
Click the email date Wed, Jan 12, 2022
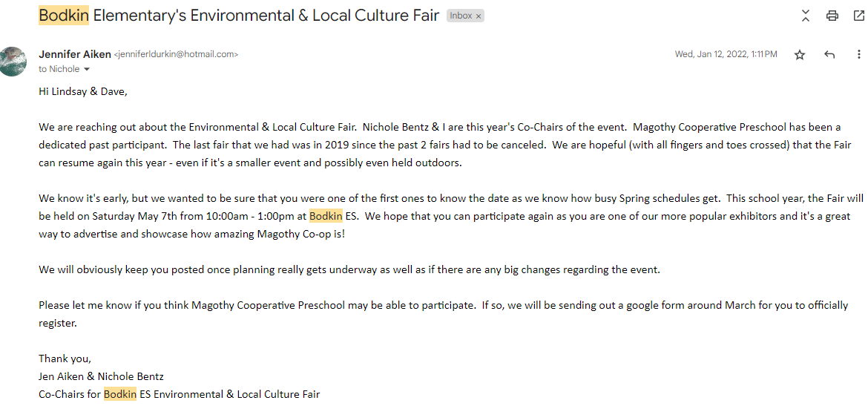[726, 54]
